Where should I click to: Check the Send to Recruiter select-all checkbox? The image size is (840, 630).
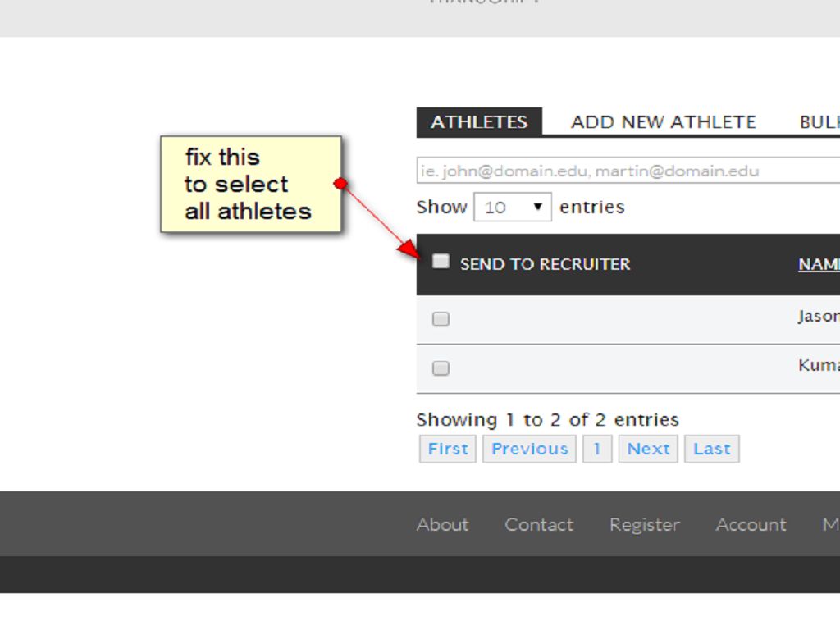(x=441, y=262)
